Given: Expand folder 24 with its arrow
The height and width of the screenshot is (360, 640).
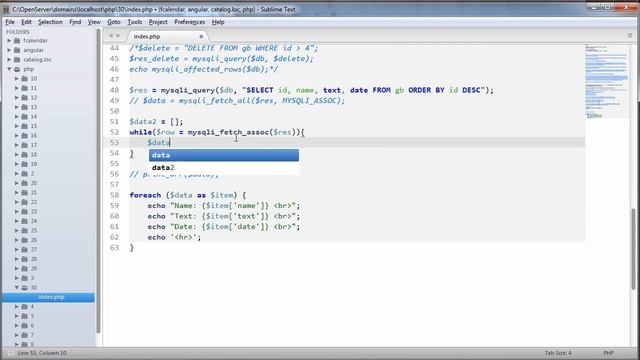Looking at the screenshot, I should click(17, 221).
